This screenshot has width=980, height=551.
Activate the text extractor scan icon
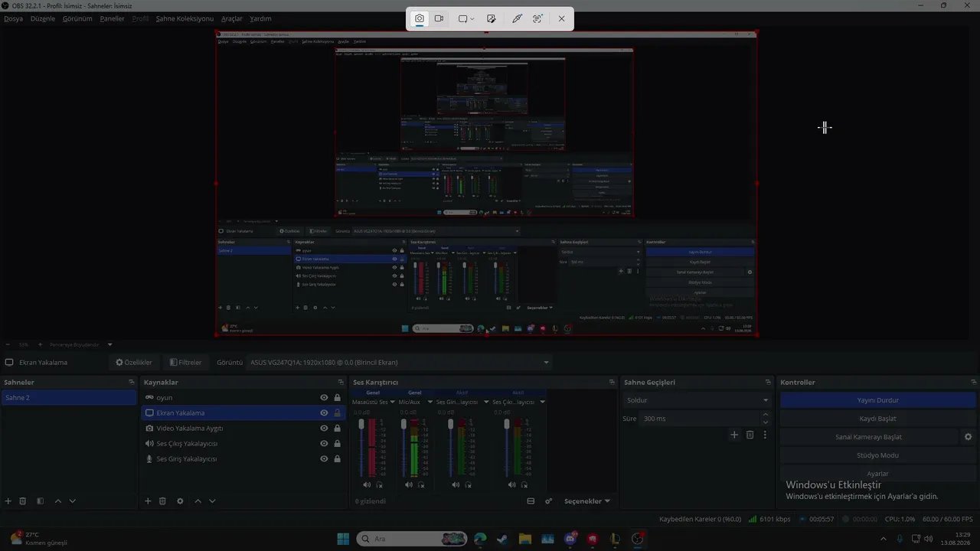click(x=537, y=18)
